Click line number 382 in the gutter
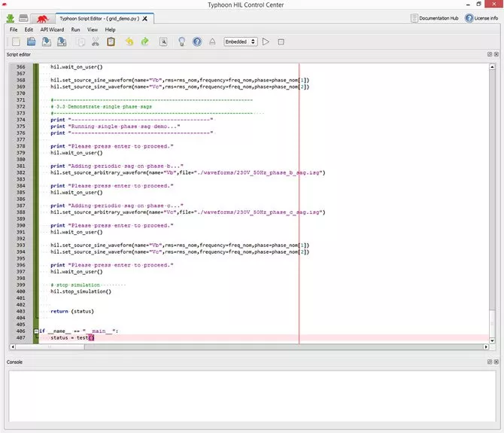Screen dimensions: 504x433 [x=21, y=172]
